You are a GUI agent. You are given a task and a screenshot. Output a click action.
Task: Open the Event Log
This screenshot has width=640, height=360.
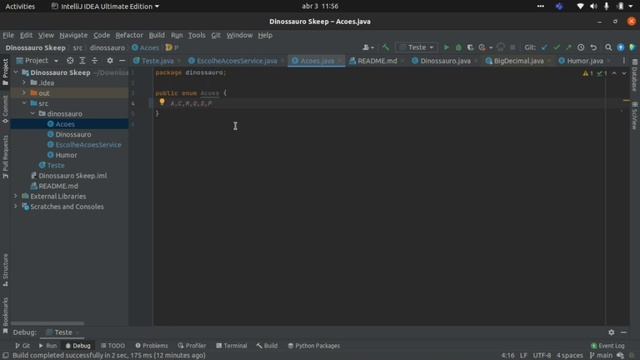[x=607, y=346]
